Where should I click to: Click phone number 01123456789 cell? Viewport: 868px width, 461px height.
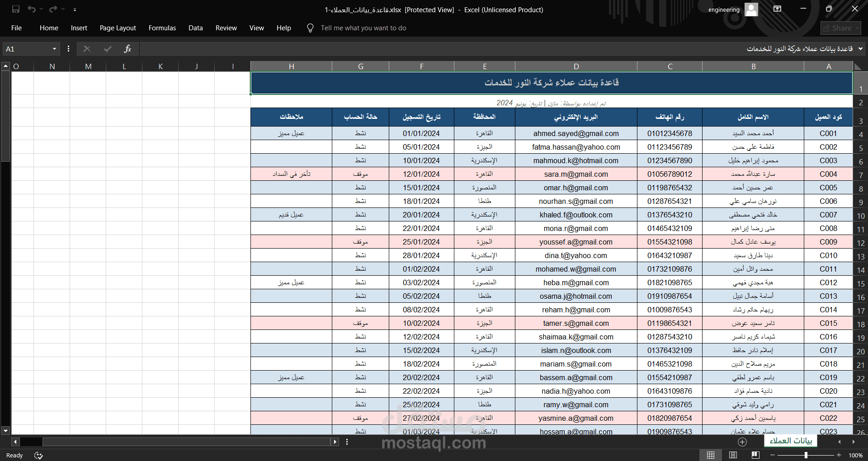click(670, 147)
